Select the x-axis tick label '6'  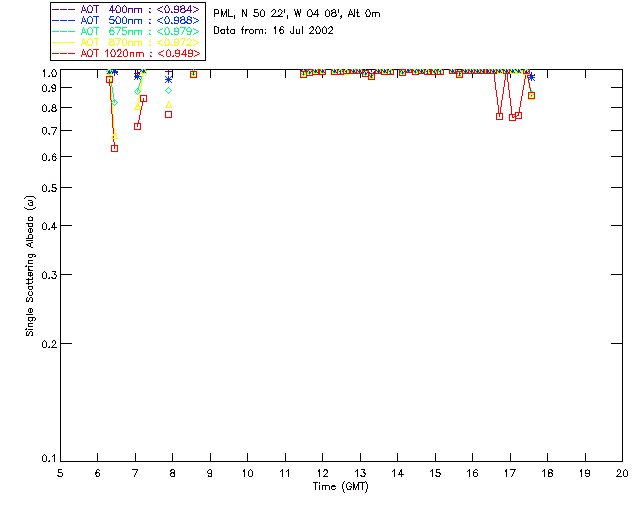pos(98,473)
